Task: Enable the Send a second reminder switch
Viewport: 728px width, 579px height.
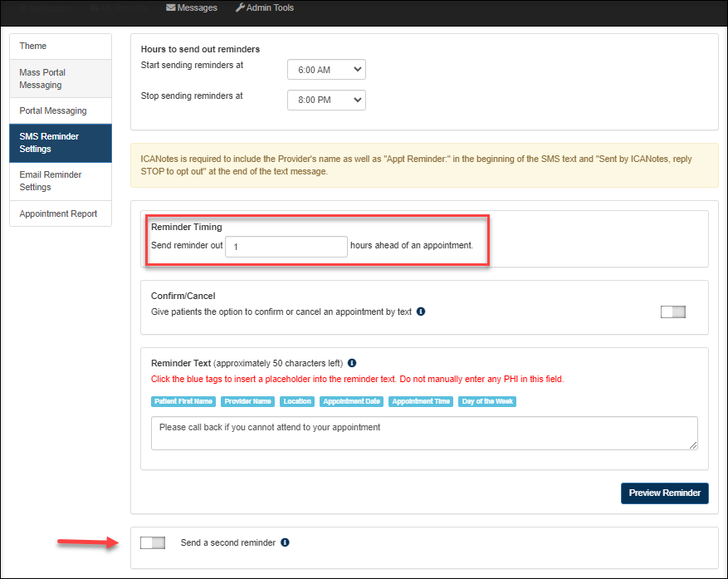Action: [x=153, y=542]
